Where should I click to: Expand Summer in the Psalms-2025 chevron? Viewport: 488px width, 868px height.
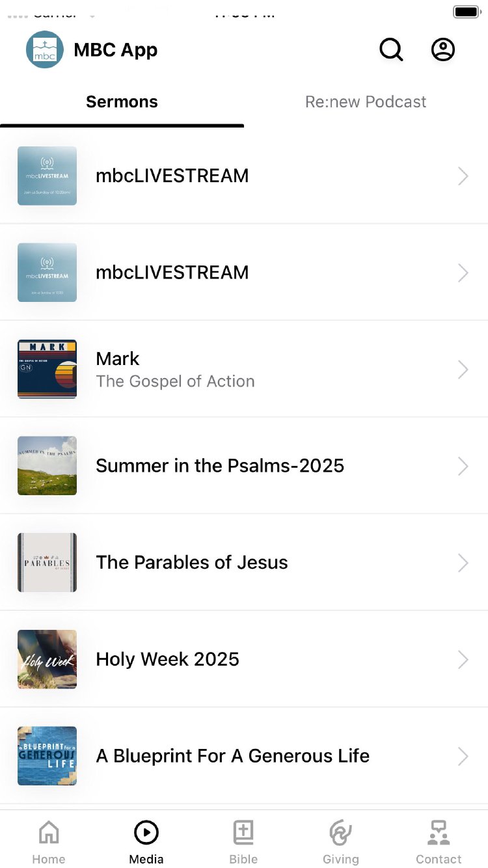click(463, 466)
